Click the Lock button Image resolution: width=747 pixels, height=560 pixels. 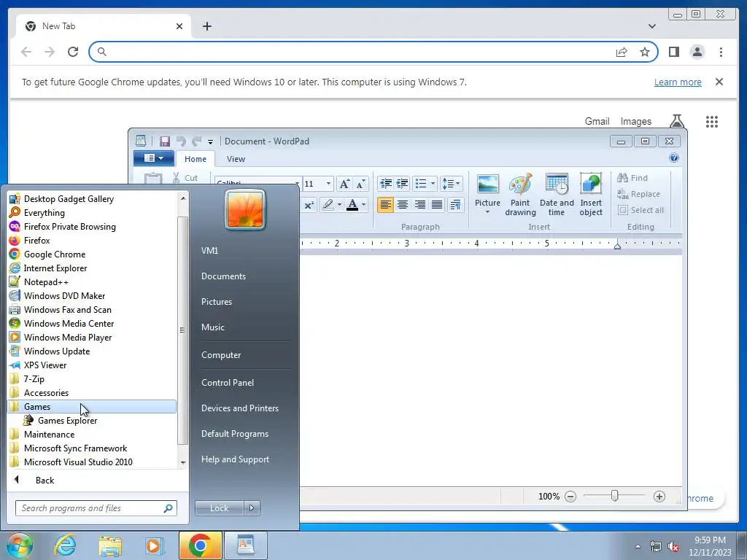pyautogui.click(x=219, y=508)
